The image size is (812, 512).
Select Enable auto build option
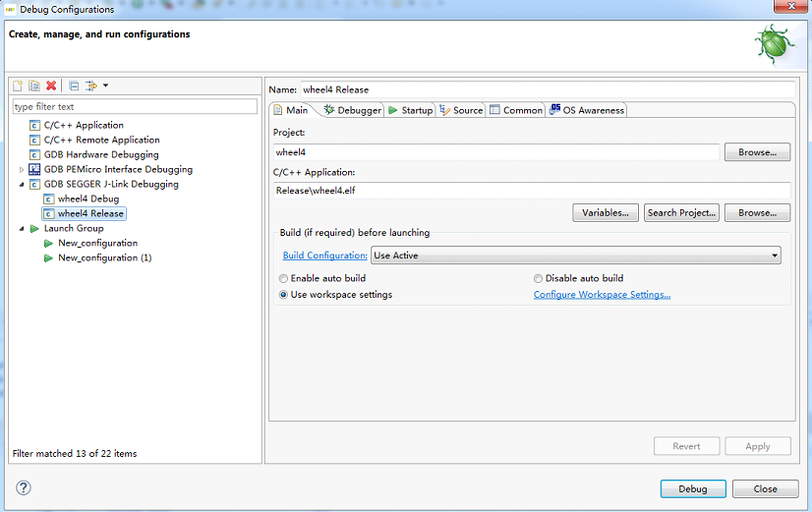point(284,278)
